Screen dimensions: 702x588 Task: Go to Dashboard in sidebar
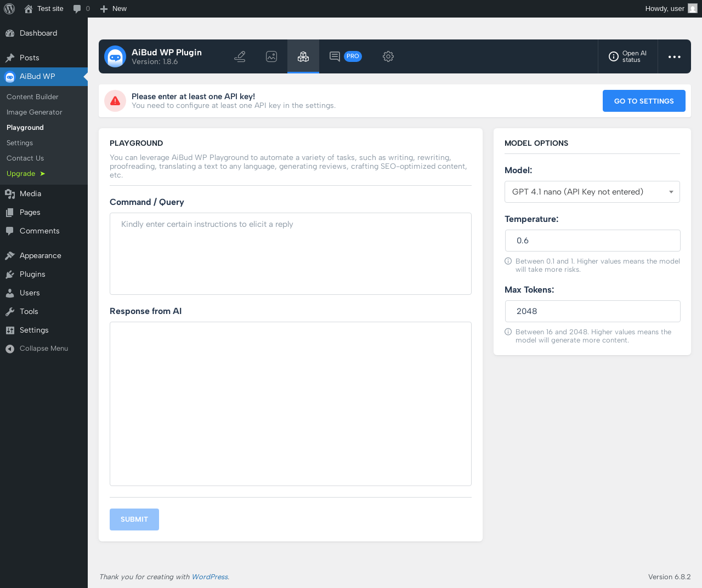(x=44, y=33)
